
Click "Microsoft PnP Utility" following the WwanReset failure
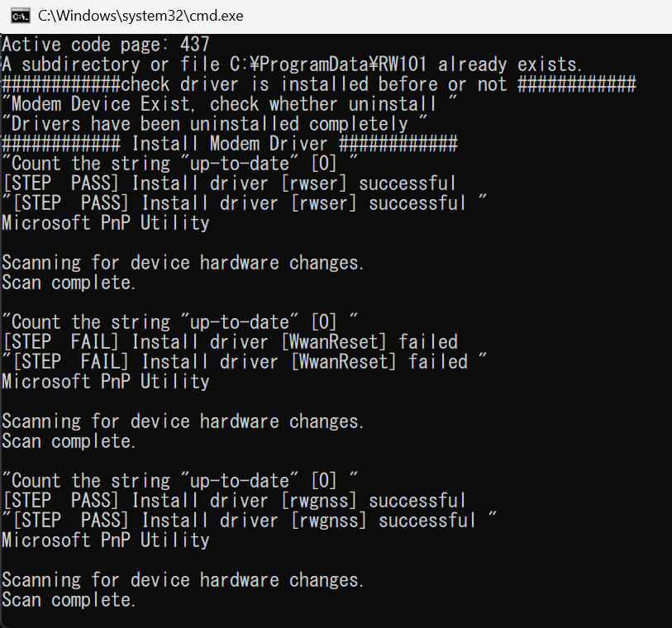click(x=106, y=381)
